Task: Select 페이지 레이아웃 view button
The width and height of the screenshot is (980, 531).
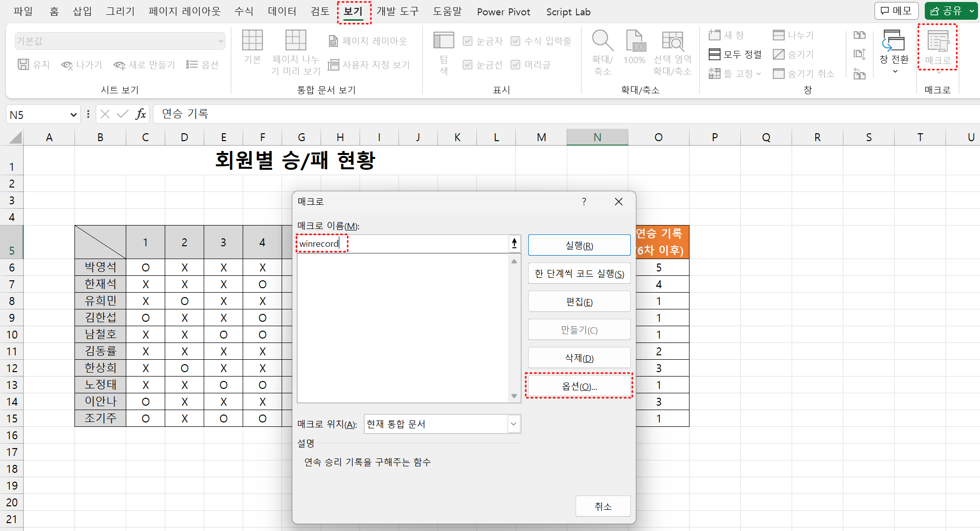Action: pos(368,41)
